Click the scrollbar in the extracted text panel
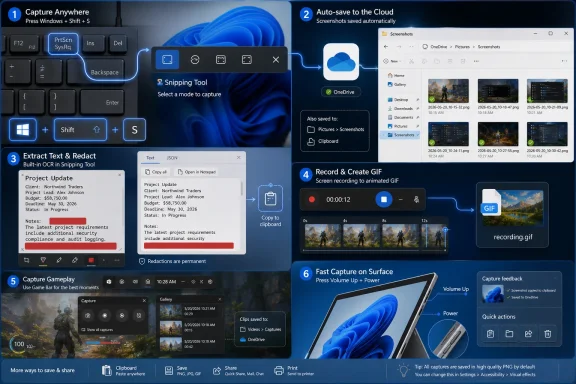This screenshot has width=576, height=384. coord(241,189)
